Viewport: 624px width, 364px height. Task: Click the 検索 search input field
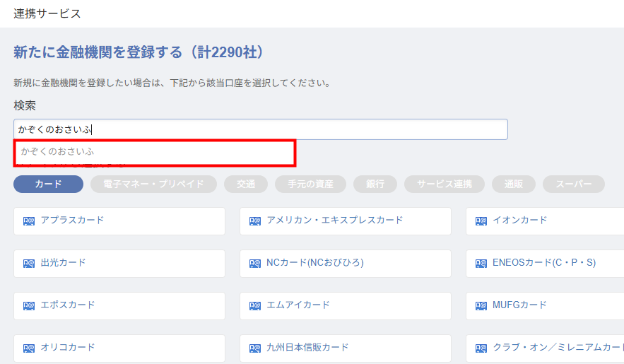(261, 129)
